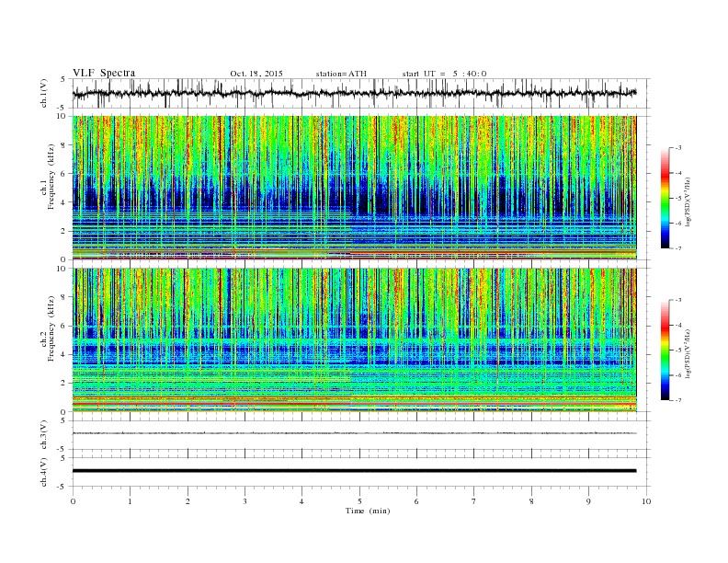Click the 'VLF Spectra' title text
The image size is (728, 563).
point(104,73)
